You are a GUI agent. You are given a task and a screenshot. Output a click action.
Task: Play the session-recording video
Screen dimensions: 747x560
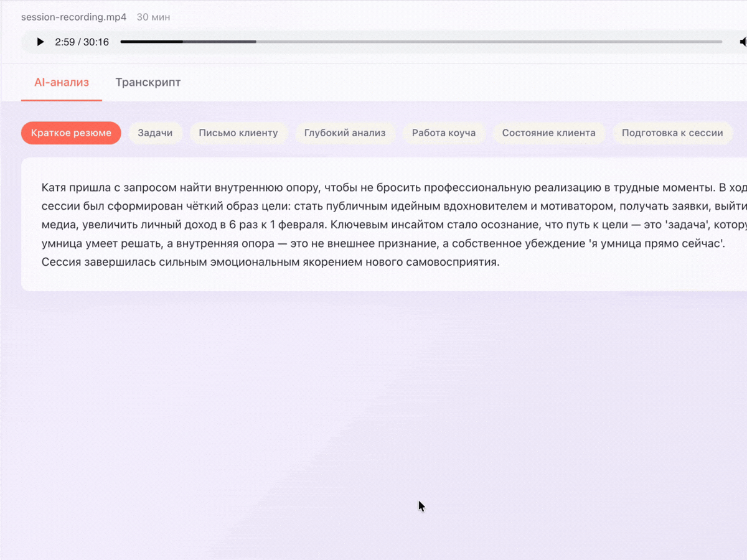[40, 42]
